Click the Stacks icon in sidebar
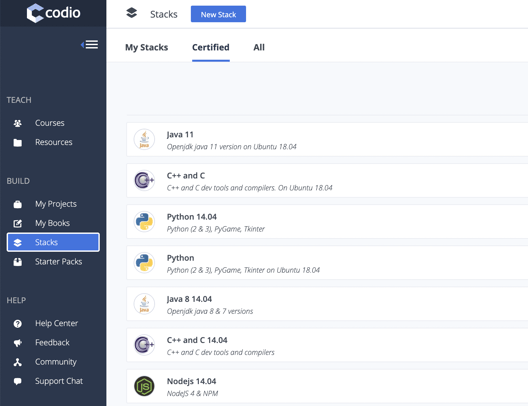528x406 pixels. 18,243
